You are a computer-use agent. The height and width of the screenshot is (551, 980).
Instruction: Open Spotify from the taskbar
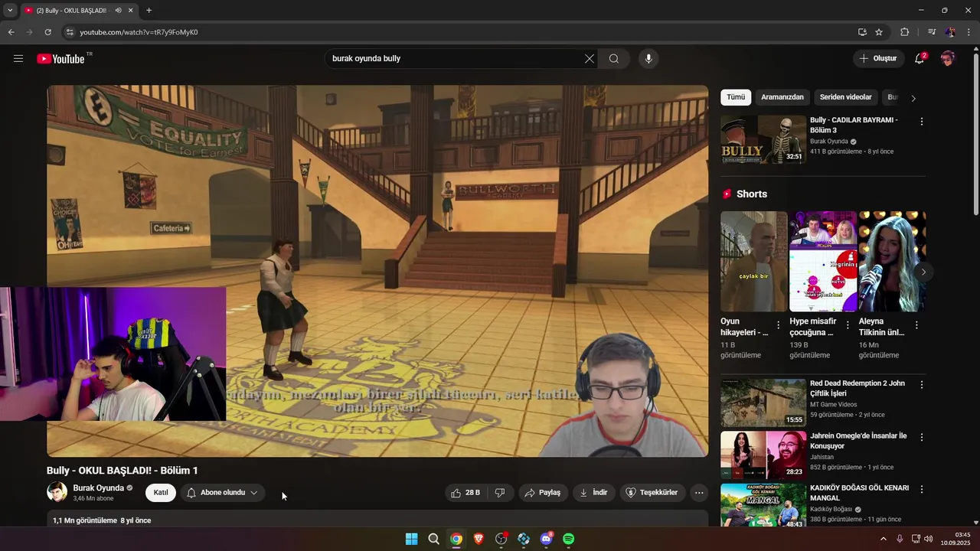pyautogui.click(x=569, y=539)
